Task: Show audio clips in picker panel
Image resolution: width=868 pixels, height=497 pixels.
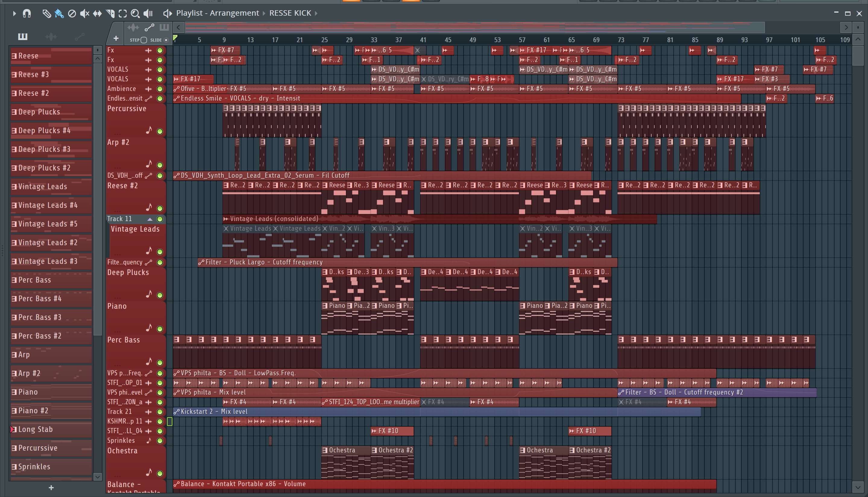Action: pos(51,36)
